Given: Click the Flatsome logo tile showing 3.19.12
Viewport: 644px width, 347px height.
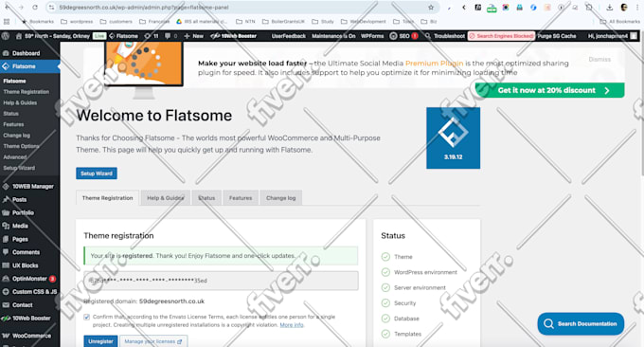Looking at the screenshot, I should point(453,138).
